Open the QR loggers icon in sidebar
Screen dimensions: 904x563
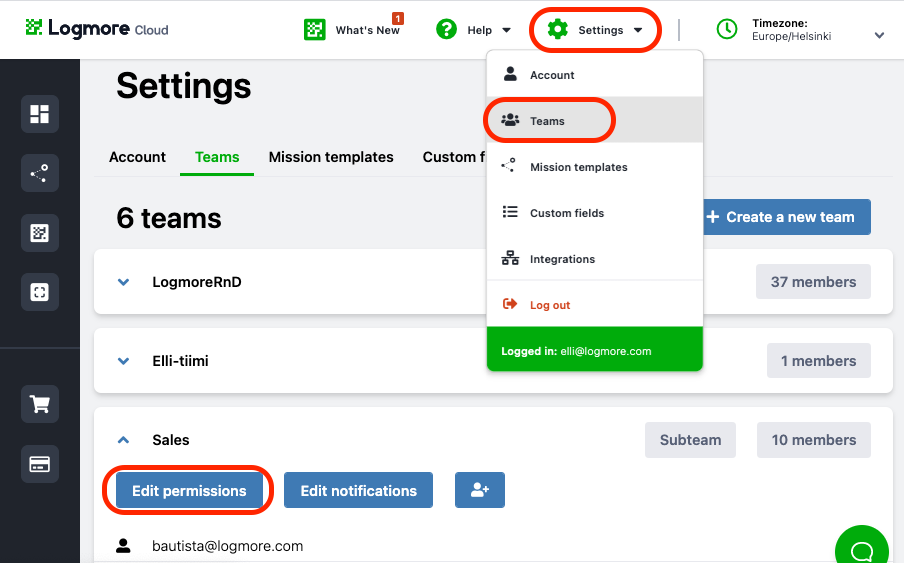40,233
